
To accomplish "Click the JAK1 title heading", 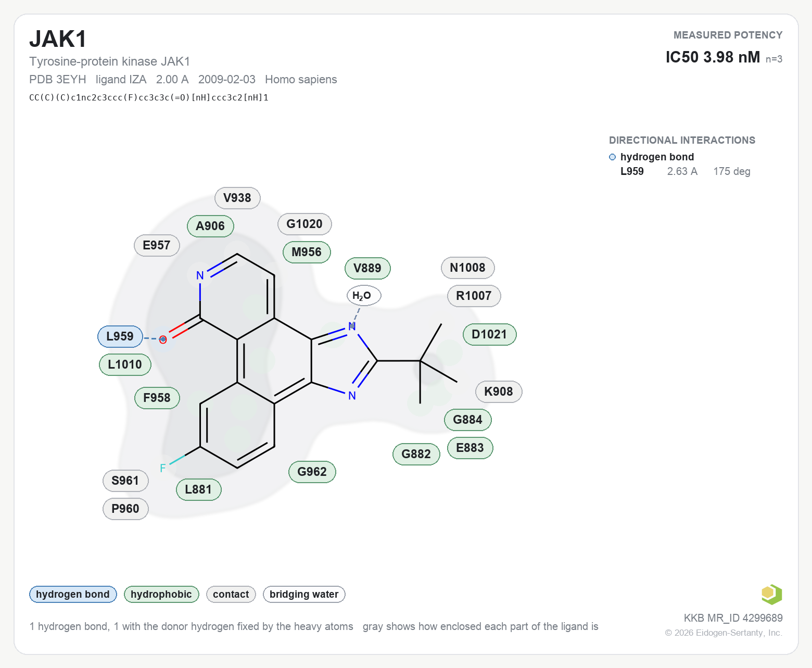I will pyautogui.click(x=58, y=39).
